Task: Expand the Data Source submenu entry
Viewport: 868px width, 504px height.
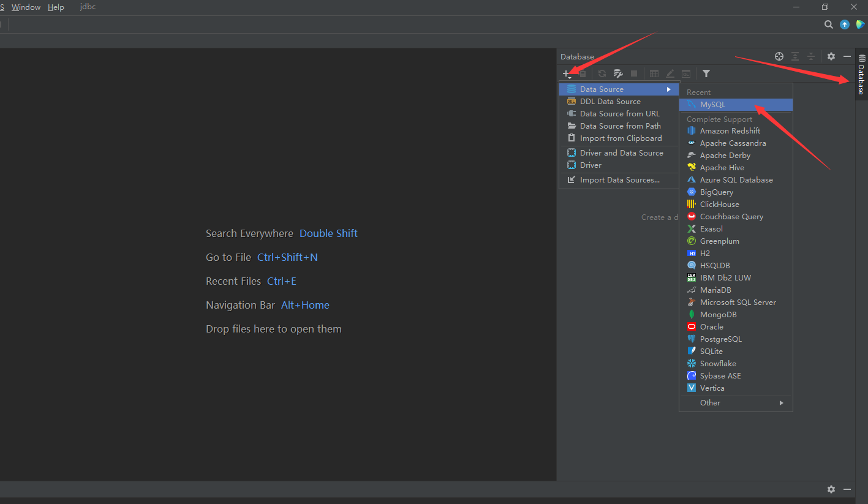Action: [x=619, y=89]
